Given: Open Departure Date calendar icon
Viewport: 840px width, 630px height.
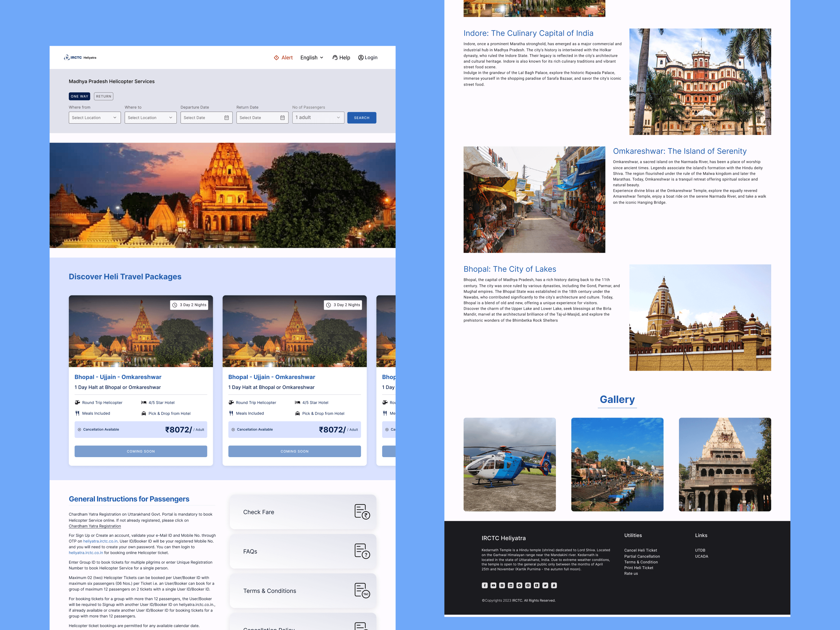Looking at the screenshot, I should (x=227, y=118).
